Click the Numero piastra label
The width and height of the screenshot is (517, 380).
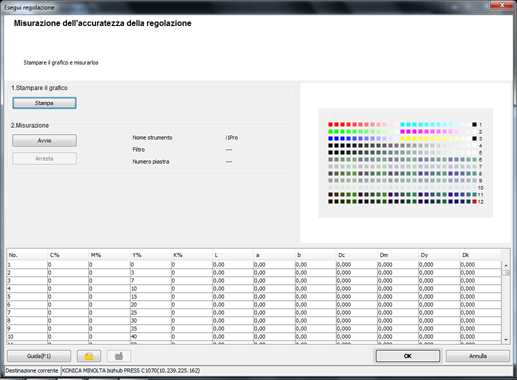pyautogui.click(x=151, y=162)
